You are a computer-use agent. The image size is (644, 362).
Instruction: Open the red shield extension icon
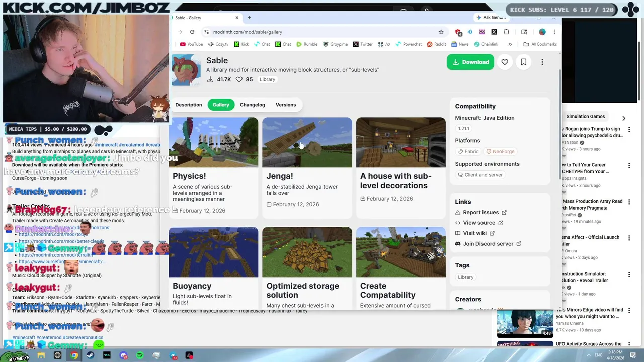pos(458,32)
